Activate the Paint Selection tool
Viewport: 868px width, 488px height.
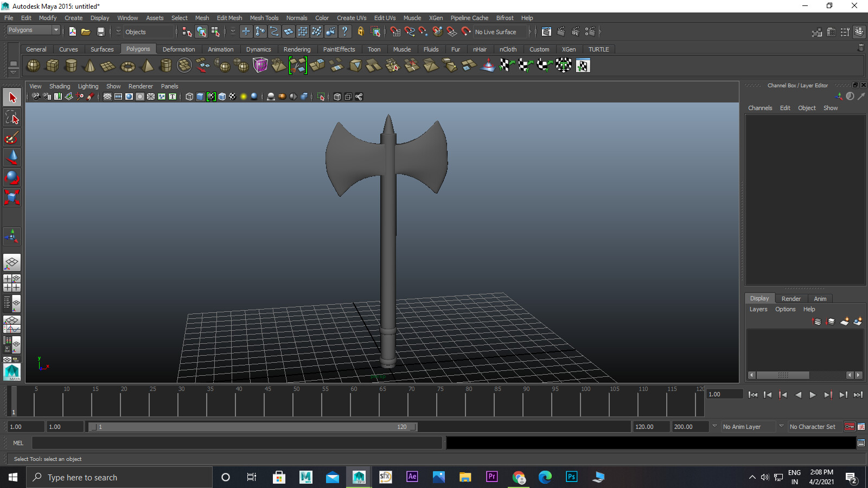[12, 138]
